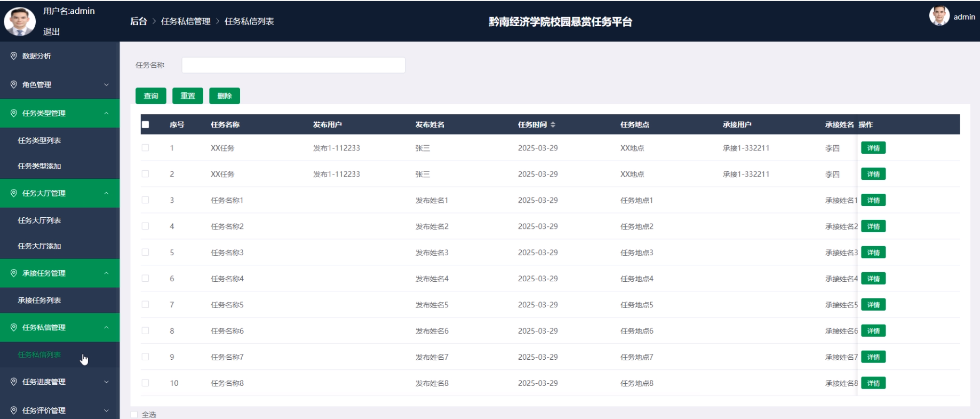Open 详情 for 任务名称3
This screenshot has width=980, height=419.
[873, 252]
